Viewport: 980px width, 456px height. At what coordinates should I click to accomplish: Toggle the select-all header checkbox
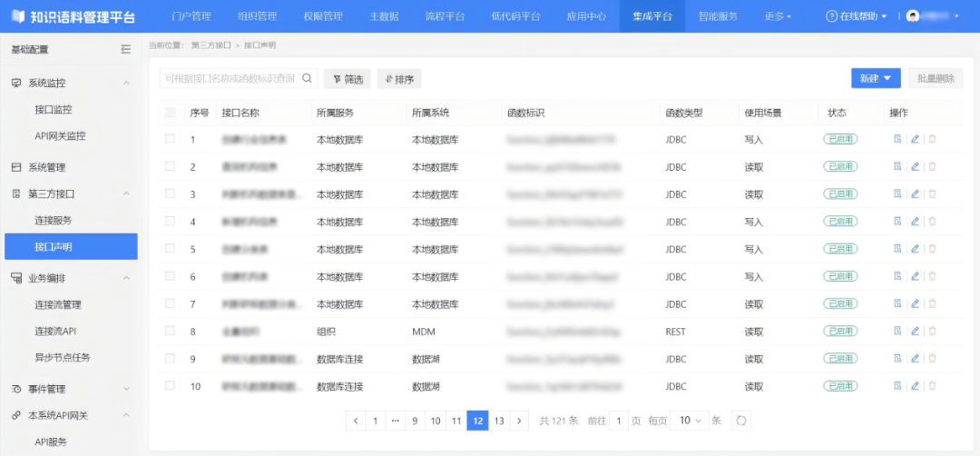170,113
